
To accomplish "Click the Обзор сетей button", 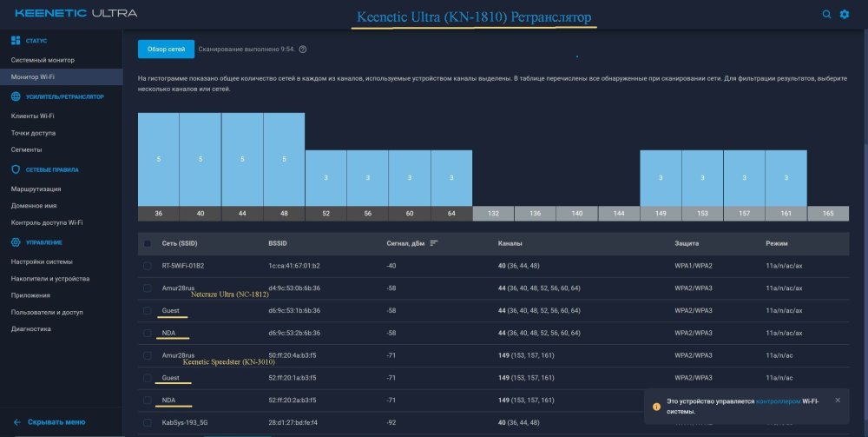I will [x=166, y=50].
